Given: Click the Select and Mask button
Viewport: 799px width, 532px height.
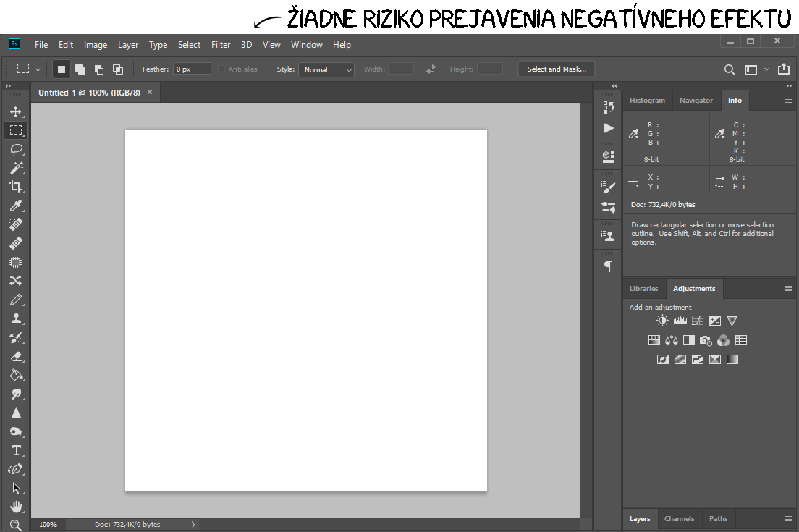Looking at the screenshot, I should (557, 69).
